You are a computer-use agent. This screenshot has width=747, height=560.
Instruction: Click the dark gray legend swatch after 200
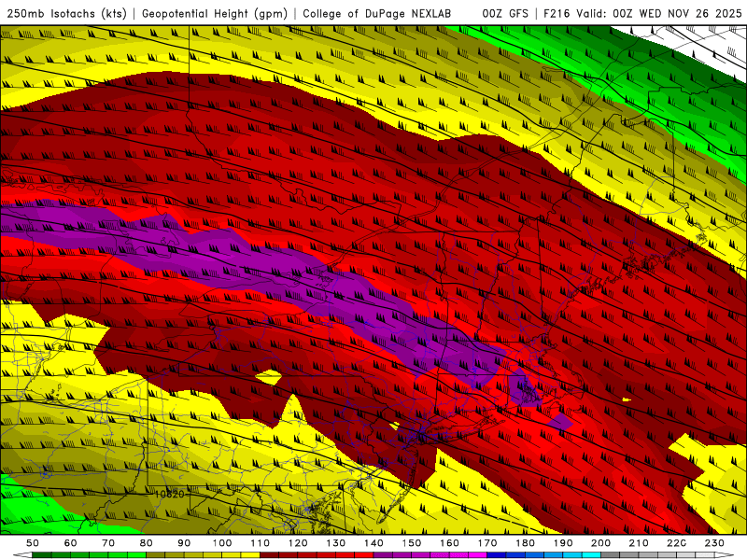[611, 554]
